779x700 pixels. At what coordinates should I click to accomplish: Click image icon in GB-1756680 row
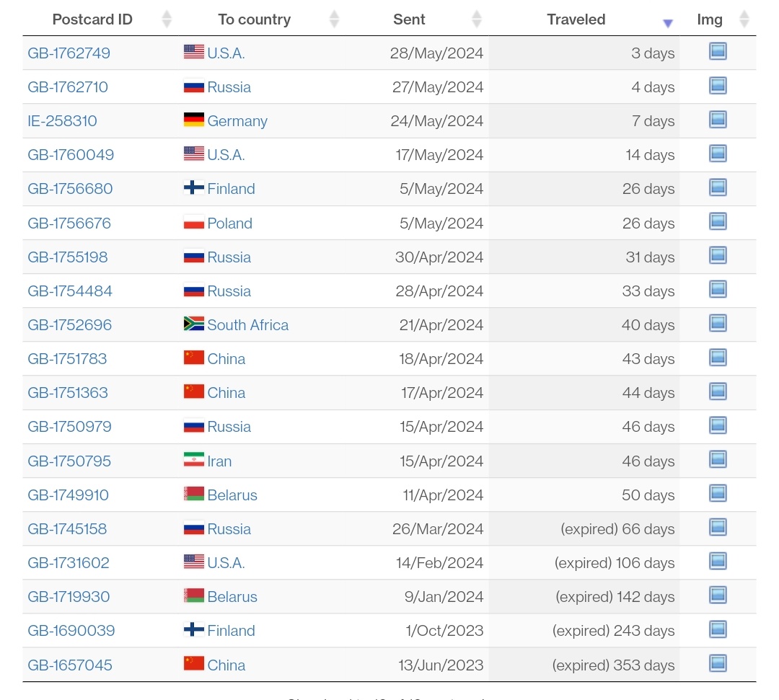point(717,187)
